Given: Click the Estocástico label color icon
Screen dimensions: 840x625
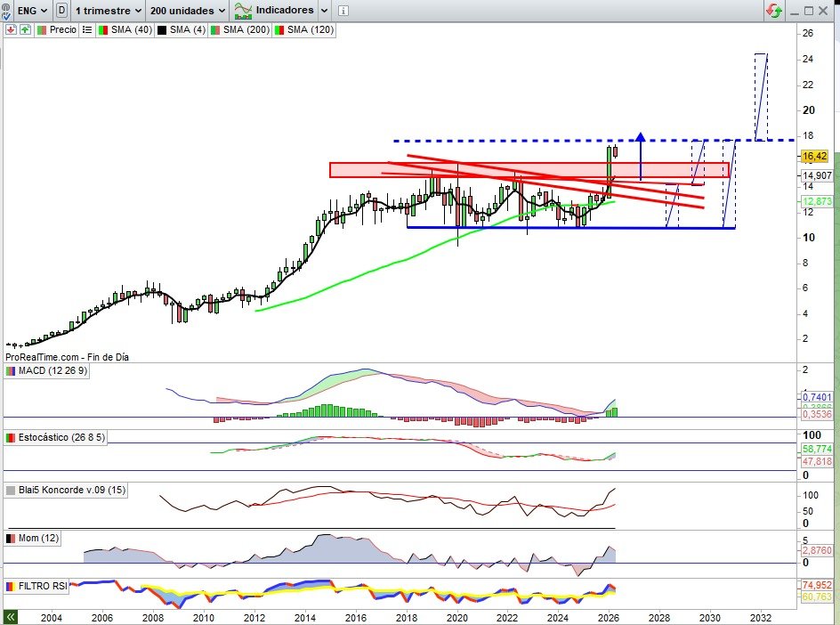Looking at the screenshot, I should click(11, 437).
